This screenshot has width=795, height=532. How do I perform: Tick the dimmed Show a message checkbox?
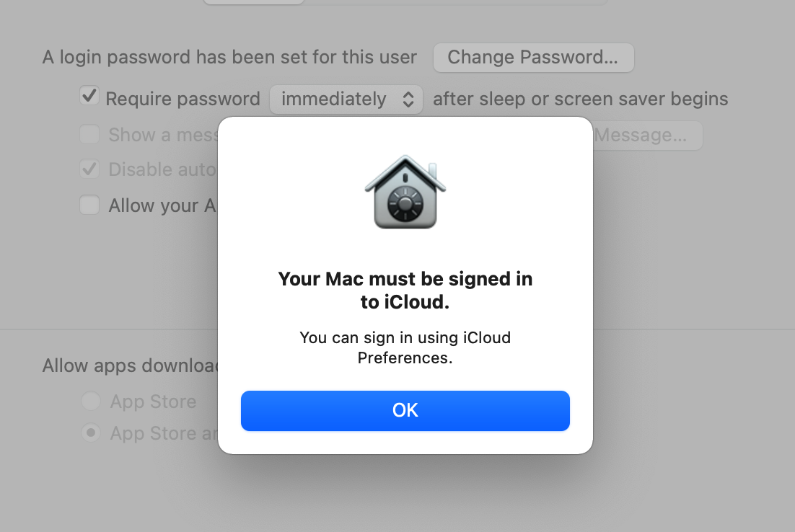tap(89, 134)
